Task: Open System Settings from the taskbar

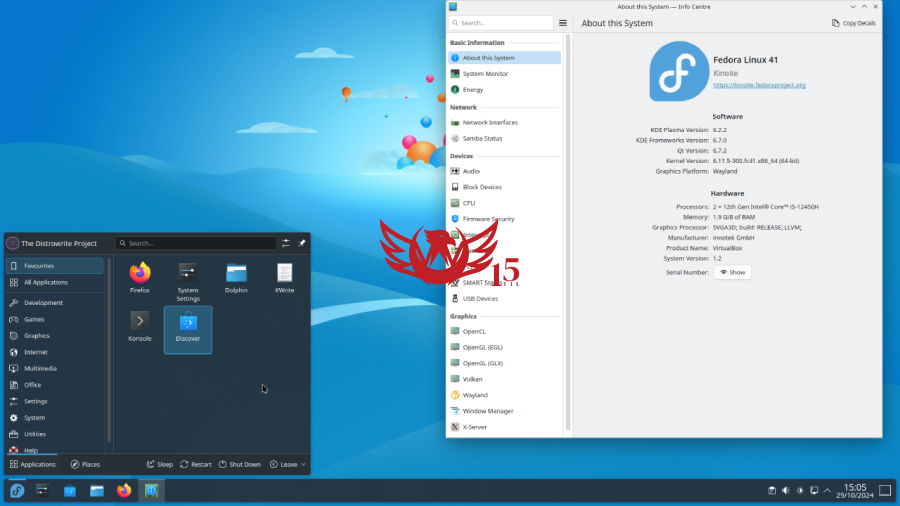Action: [x=42, y=491]
